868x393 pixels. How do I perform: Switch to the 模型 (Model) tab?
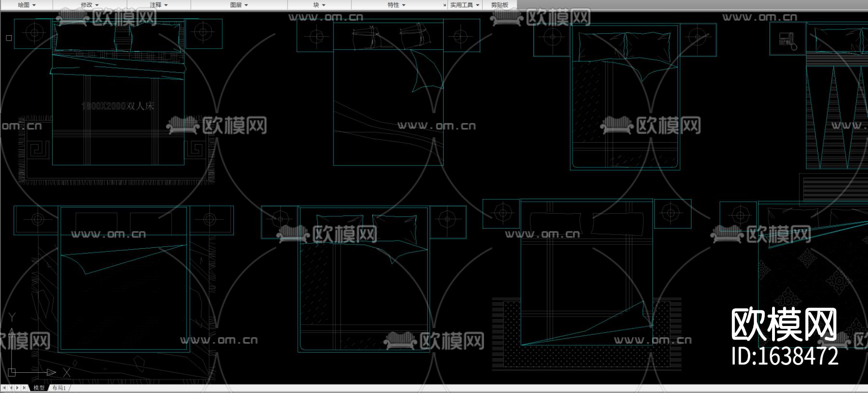pyautogui.click(x=39, y=388)
